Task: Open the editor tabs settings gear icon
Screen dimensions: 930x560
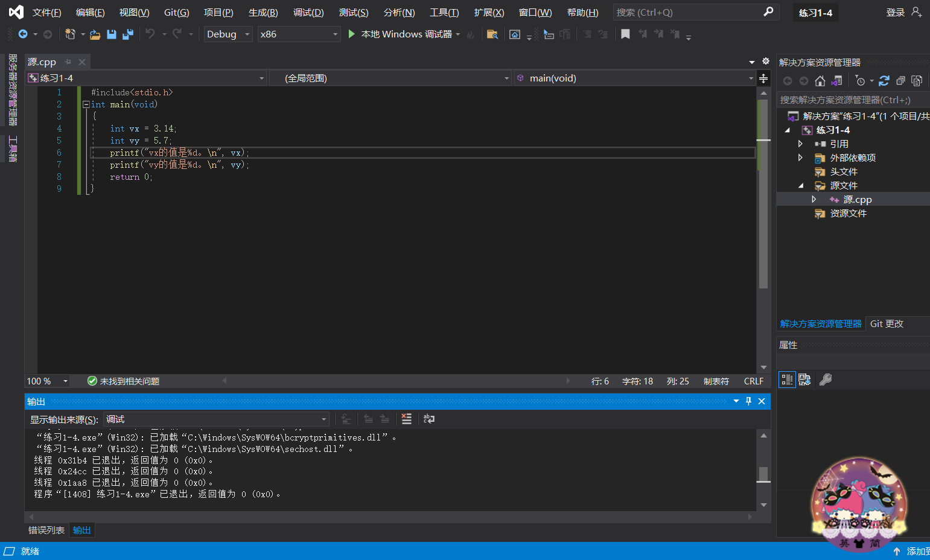Action: coord(766,62)
